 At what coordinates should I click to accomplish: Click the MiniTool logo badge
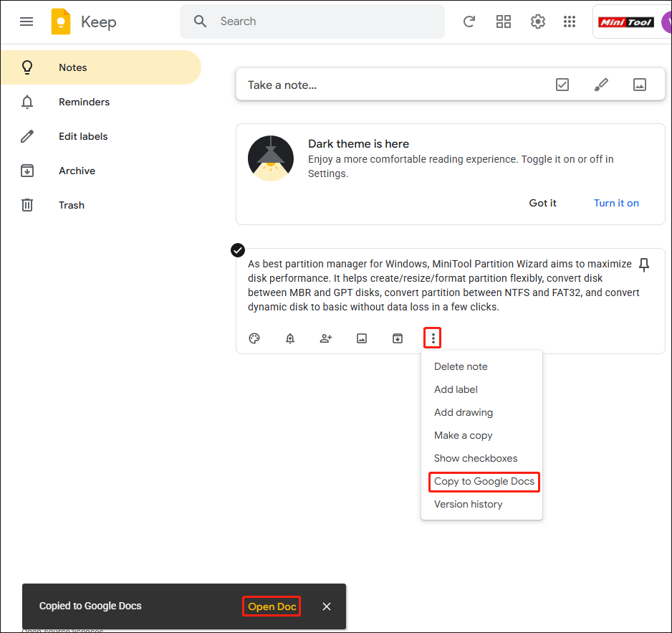coord(626,22)
